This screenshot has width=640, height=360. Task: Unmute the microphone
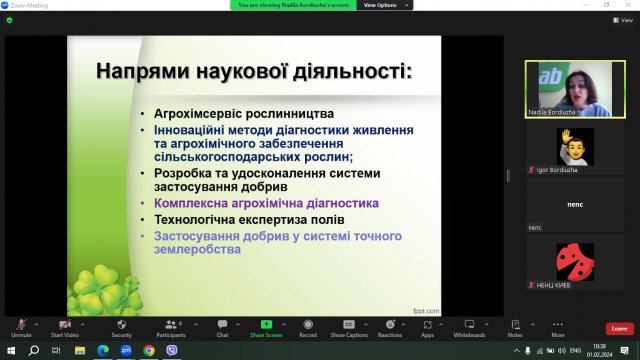pyautogui.click(x=21, y=329)
